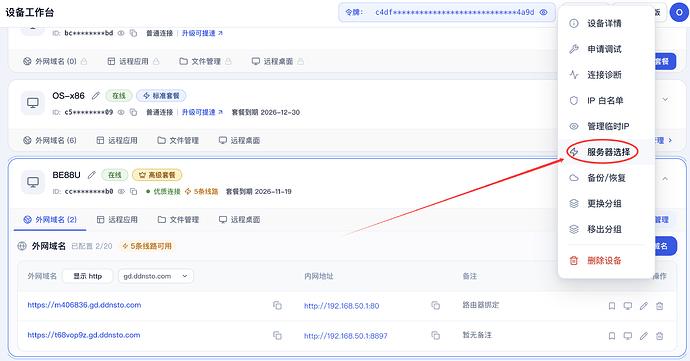Screen dimensions: 690x361
Task: Expand the OS-x86 device card chevron
Action: pyautogui.click(x=665, y=99)
